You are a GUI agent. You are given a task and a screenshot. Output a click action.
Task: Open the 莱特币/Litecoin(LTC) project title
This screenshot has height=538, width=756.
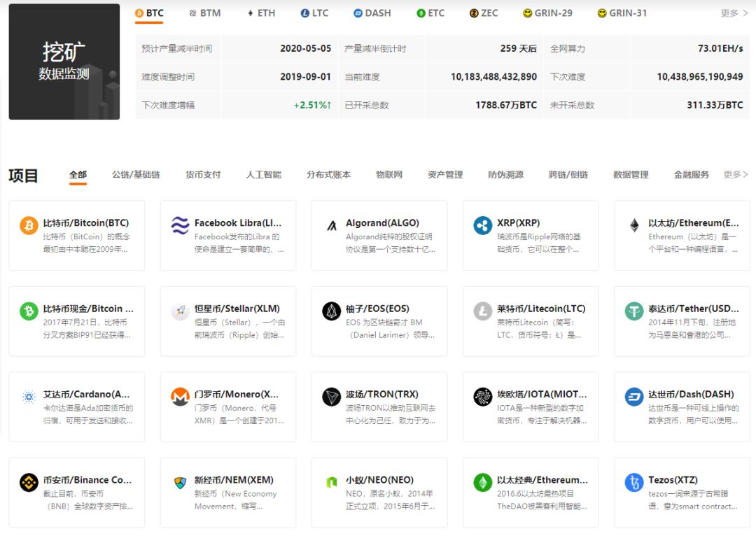point(541,309)
